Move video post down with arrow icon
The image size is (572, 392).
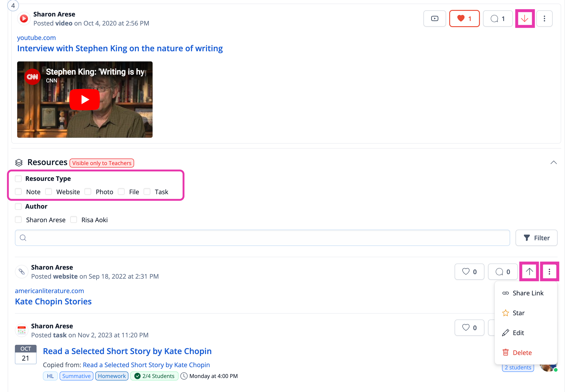tap(525, 19)
